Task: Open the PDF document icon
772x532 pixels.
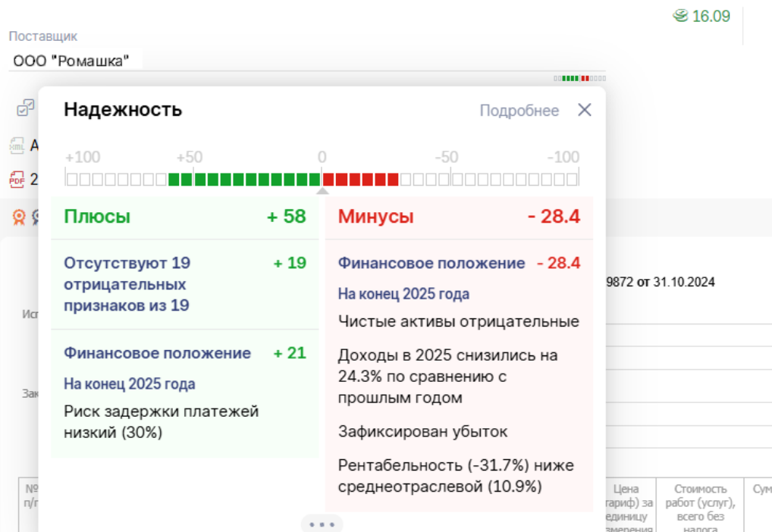Action: tap(17, 179)
